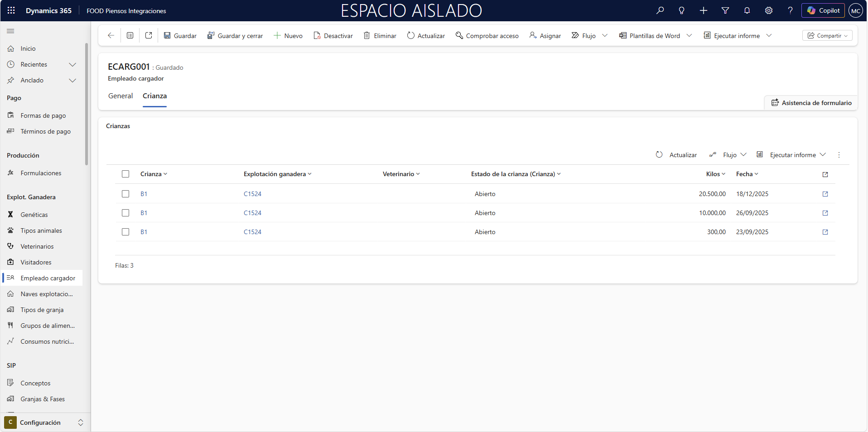Switch to the General tab
This screenshot has height=432, width=868.
tap(121, 96)
